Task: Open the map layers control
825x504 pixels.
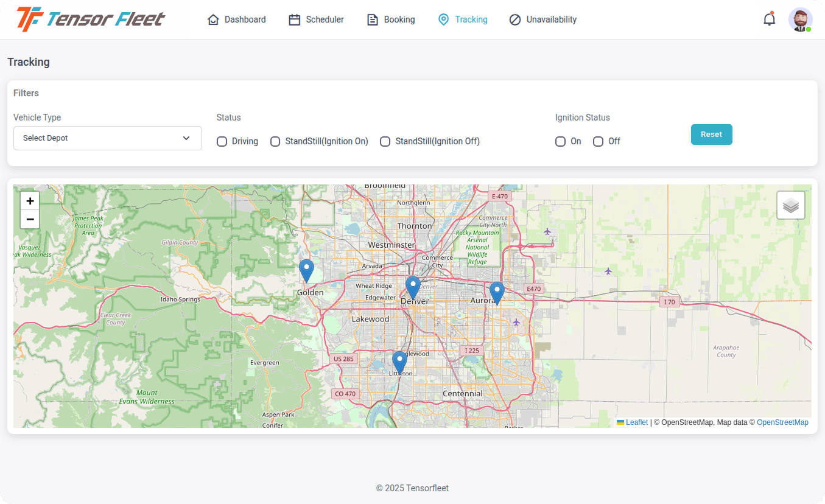Action: (790, 205)
